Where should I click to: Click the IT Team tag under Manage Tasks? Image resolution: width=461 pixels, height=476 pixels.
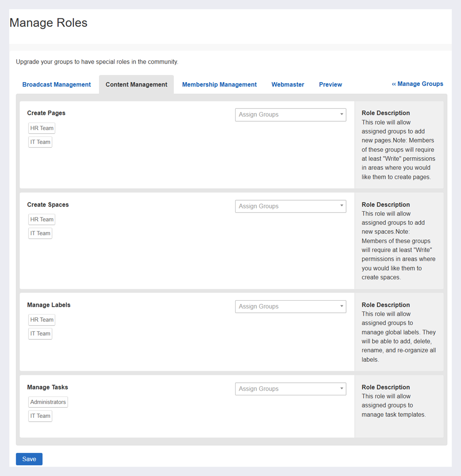(x=40, y=416)
